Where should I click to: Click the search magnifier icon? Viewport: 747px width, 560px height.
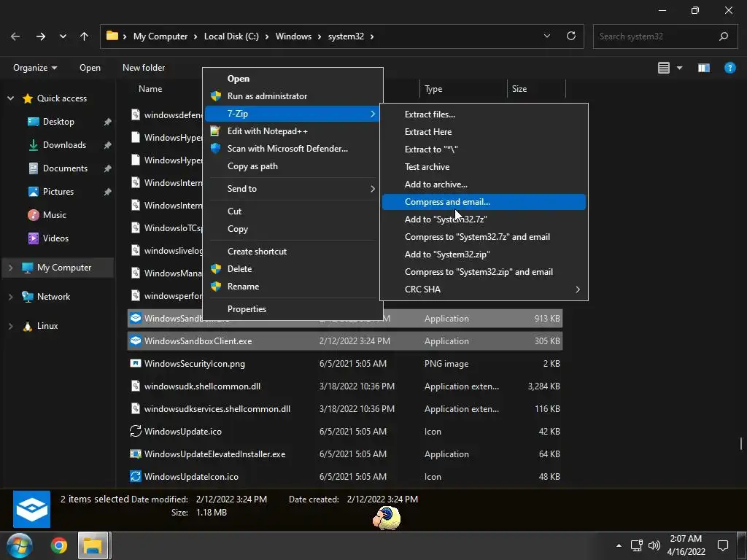coord(724,36)
